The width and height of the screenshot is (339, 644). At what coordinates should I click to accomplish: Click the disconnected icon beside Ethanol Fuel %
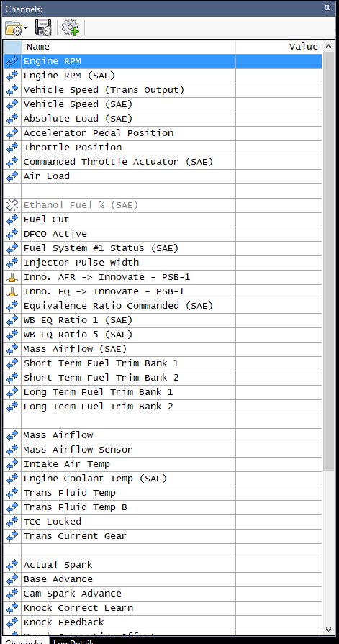click(12, 204)
